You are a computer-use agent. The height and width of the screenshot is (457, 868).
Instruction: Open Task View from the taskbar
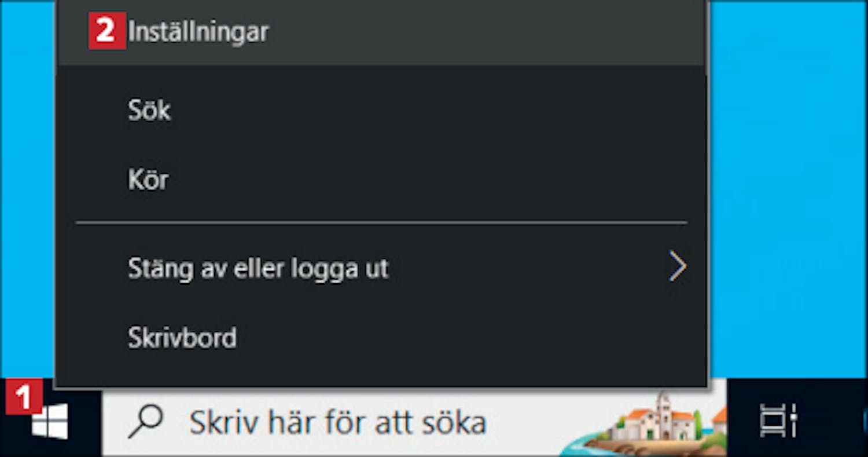778,421
